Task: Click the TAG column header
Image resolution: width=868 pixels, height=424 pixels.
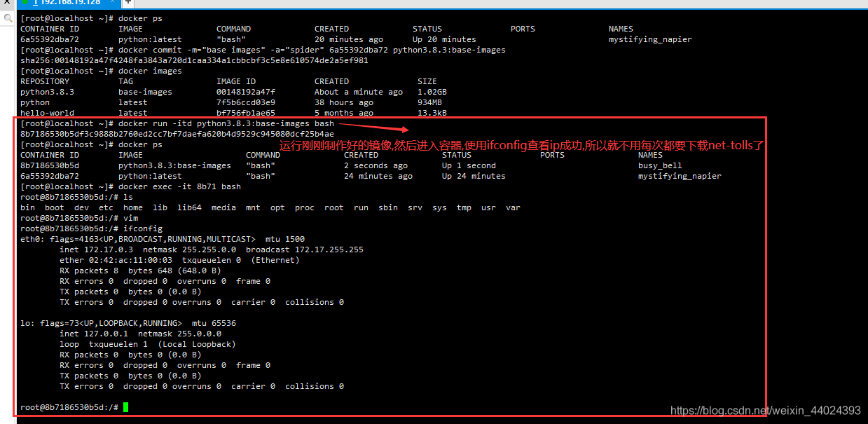Action: [x=125, y=81]
